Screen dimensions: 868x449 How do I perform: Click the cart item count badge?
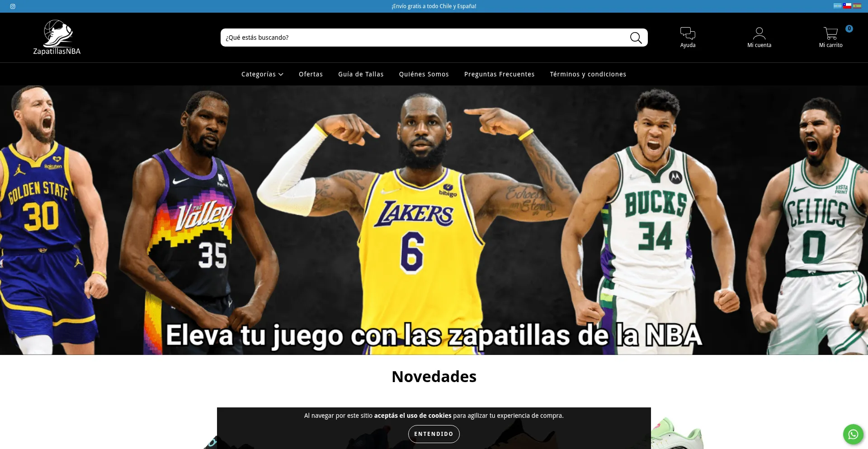[849, 28]
